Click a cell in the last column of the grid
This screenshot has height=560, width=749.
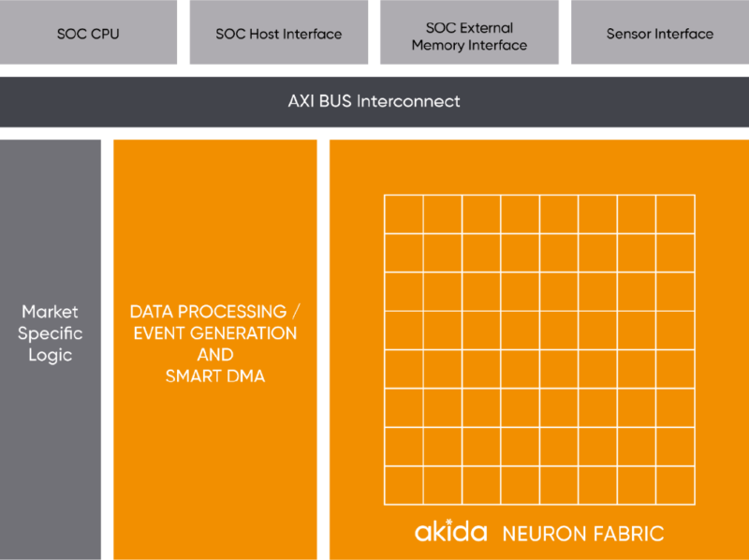pyautogui.click(x=677, y=328)
